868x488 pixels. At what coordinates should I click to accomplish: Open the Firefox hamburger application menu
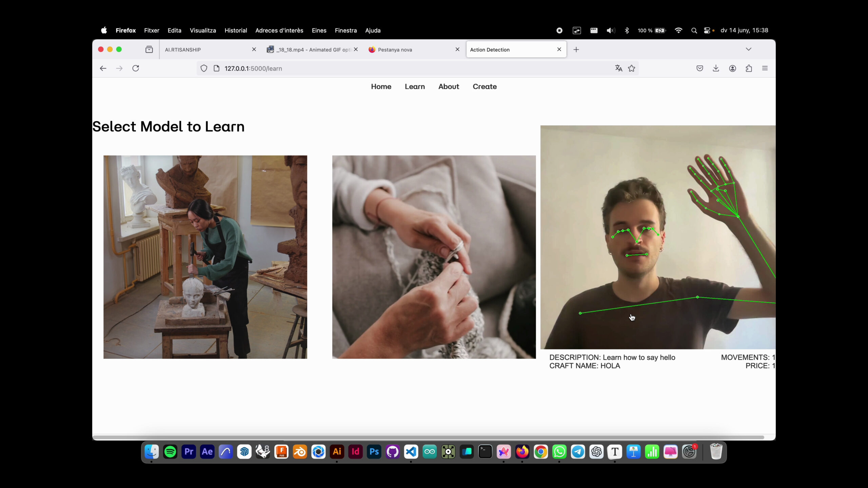tap(765, 68)
